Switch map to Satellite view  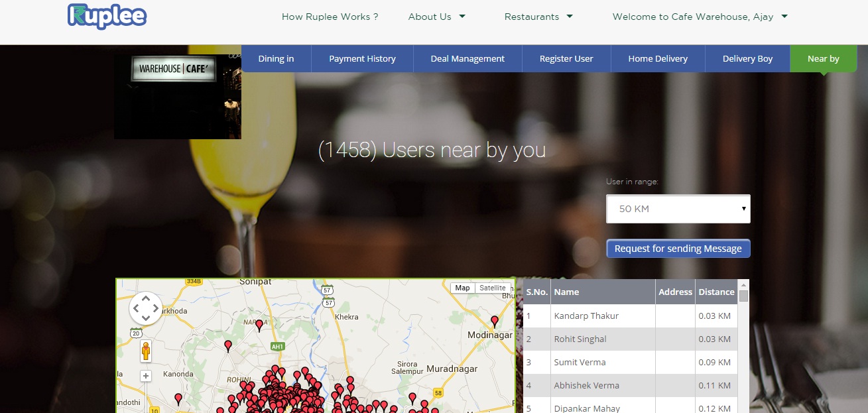[493, 288]
